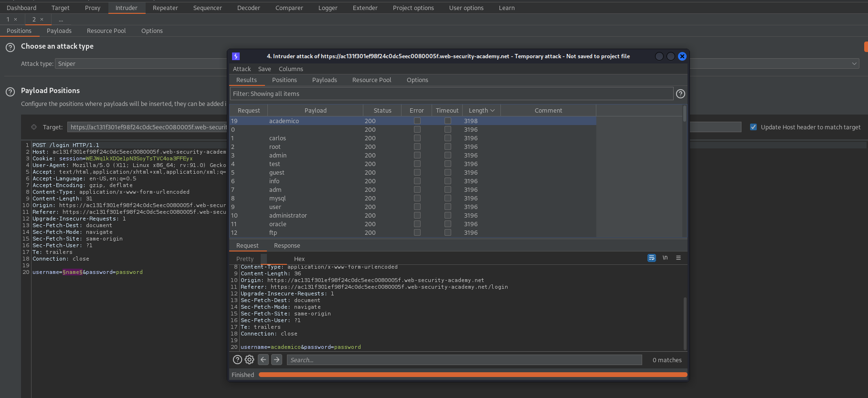Toggle Update Host header to match target
868x398 pixels.
pyautogui.click(x=753, y=127)
